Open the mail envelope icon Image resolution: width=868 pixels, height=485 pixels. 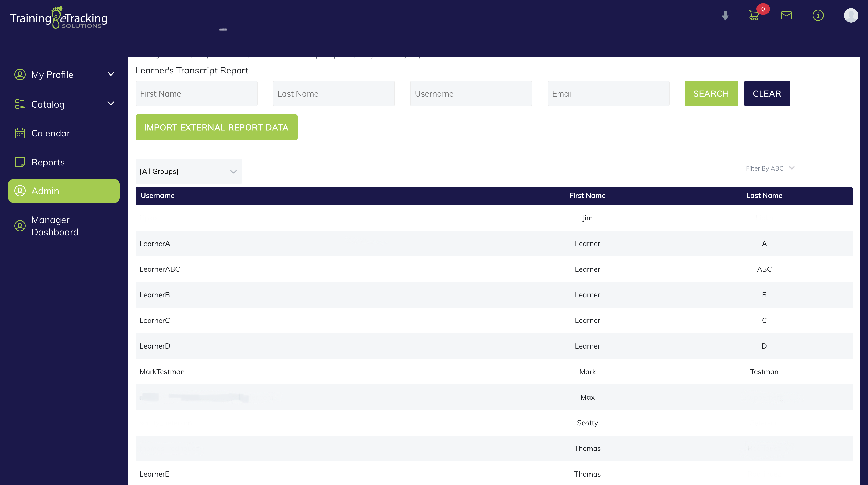[x=786, y=16]
